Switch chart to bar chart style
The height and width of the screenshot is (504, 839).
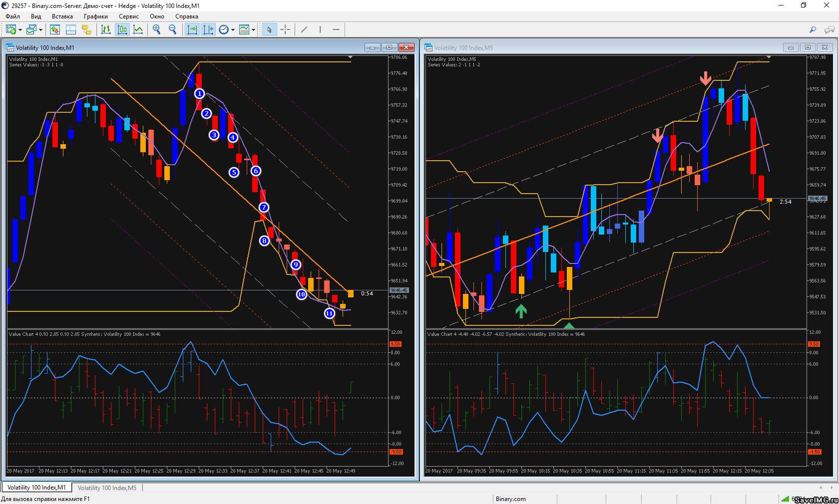click(x=106, y=30)
